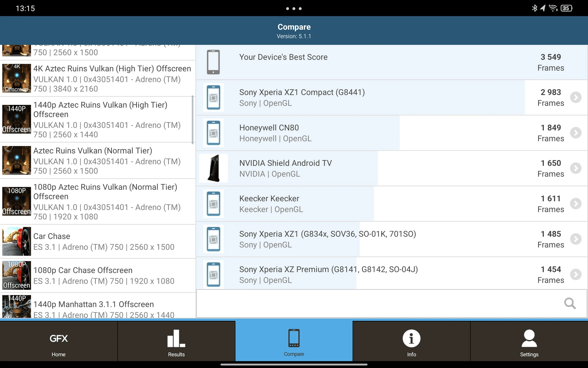588x368 pixels.
Task: Select 1080p Aztec Ruins Vulkan Normal Tier Offscreen
Action: tap(98, 202)
